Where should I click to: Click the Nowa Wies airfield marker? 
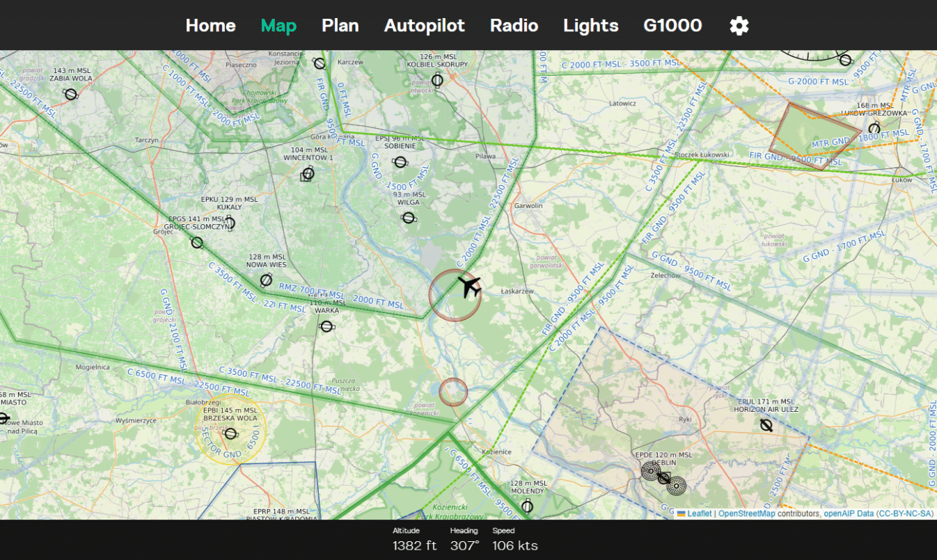coord(266,280)
